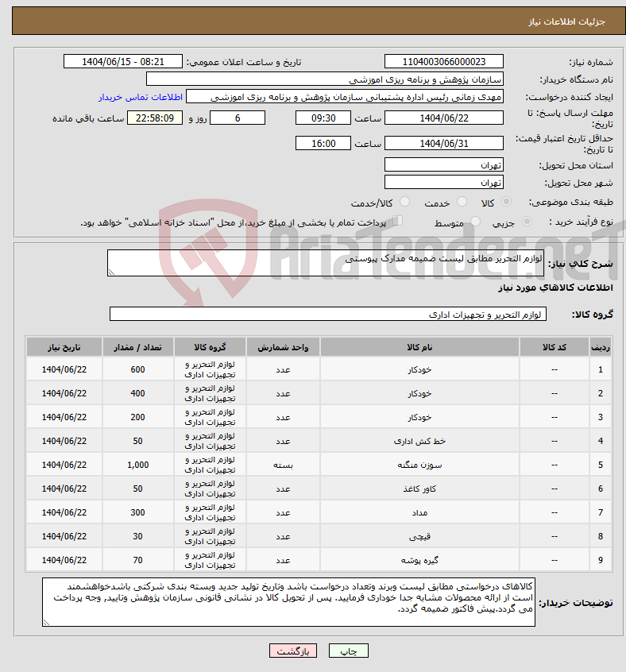Open the اطلاعات تماس خریدار link
This screenshot has width=626, height=672.
click(x=141, y=97)
